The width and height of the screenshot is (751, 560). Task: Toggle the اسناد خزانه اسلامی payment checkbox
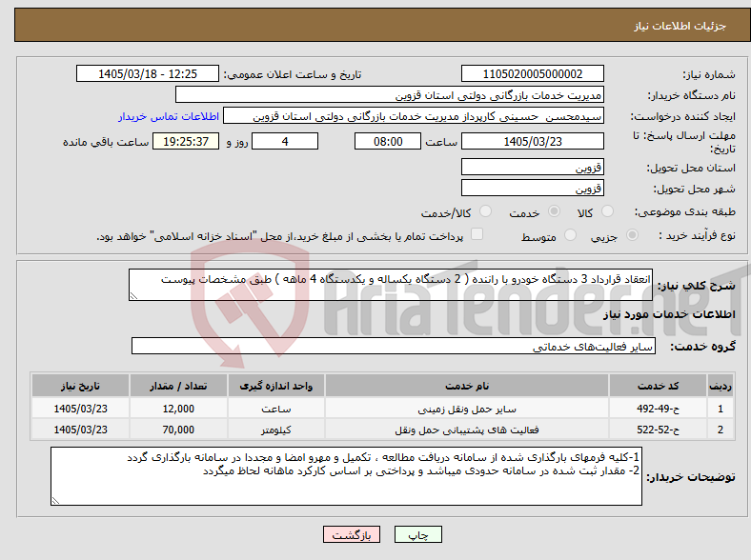point(477,233)
